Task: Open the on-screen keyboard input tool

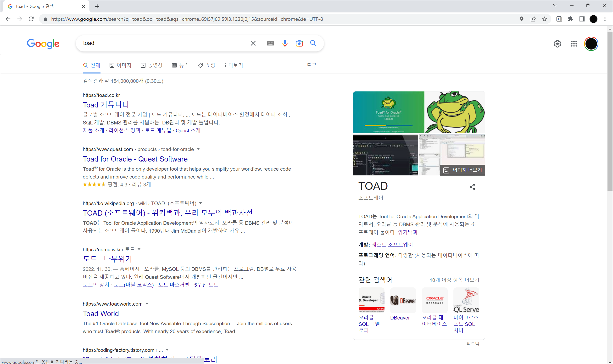Action: tap(270, 43)
